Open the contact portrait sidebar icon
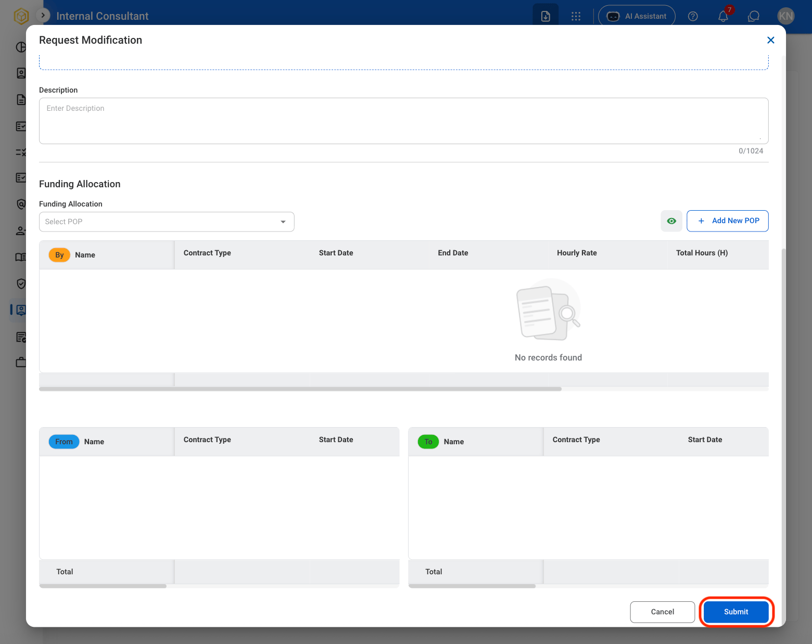The height and width of the screenshot is (644, 812). pos(21,73)
